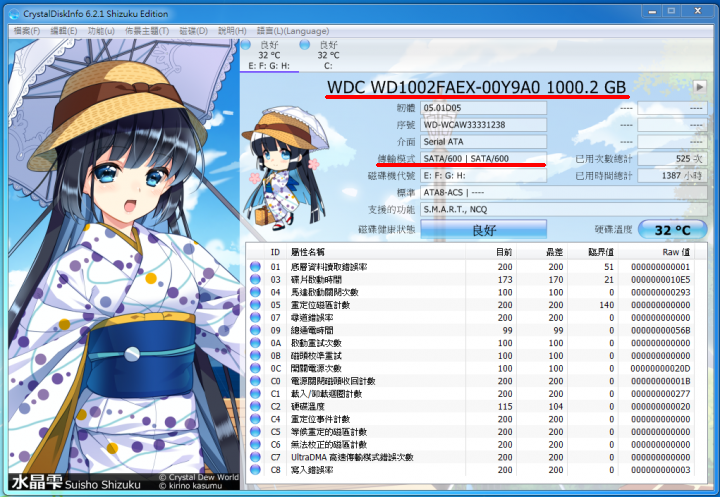Click the blue status icon for attribute 05

255,305
